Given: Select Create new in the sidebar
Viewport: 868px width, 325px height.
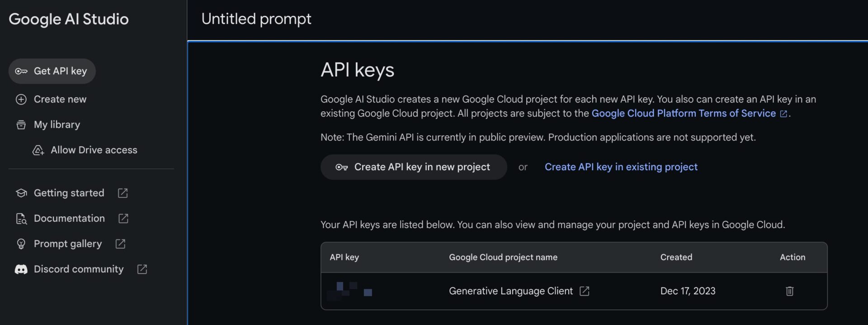Looking at the screenshot, I should click(60, 99).
